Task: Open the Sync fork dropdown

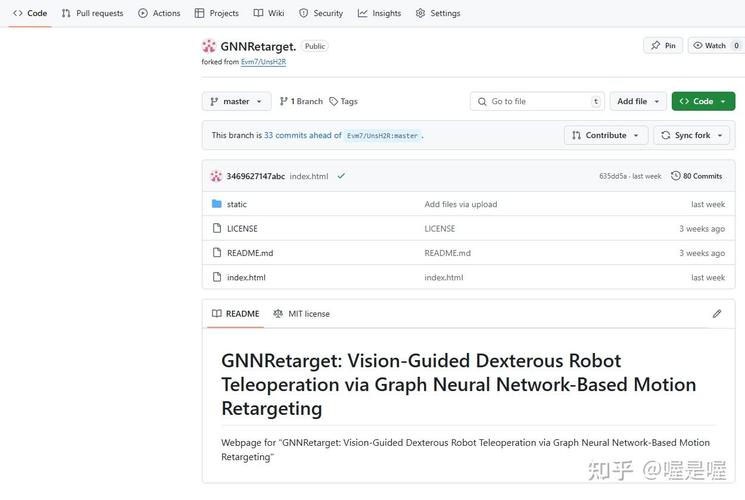Action: click(x=692, y=135)
